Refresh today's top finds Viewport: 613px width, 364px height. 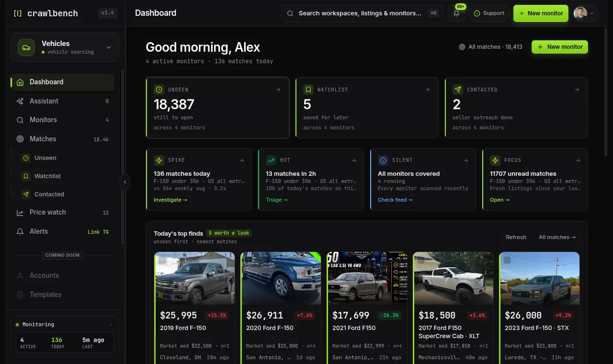tap(516, 237)
